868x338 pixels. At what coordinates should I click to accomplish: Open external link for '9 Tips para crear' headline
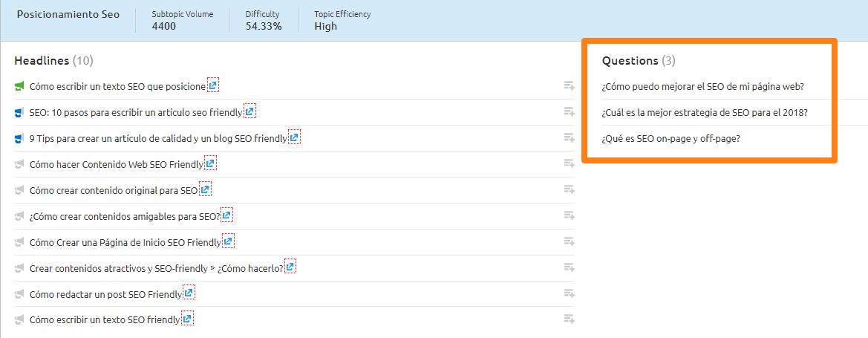pos(294,138)
